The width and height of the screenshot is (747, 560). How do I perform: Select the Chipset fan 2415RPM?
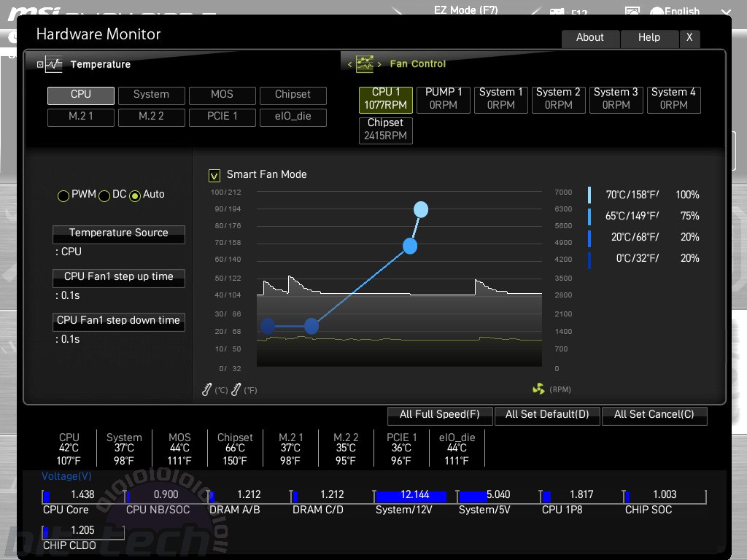385,130
